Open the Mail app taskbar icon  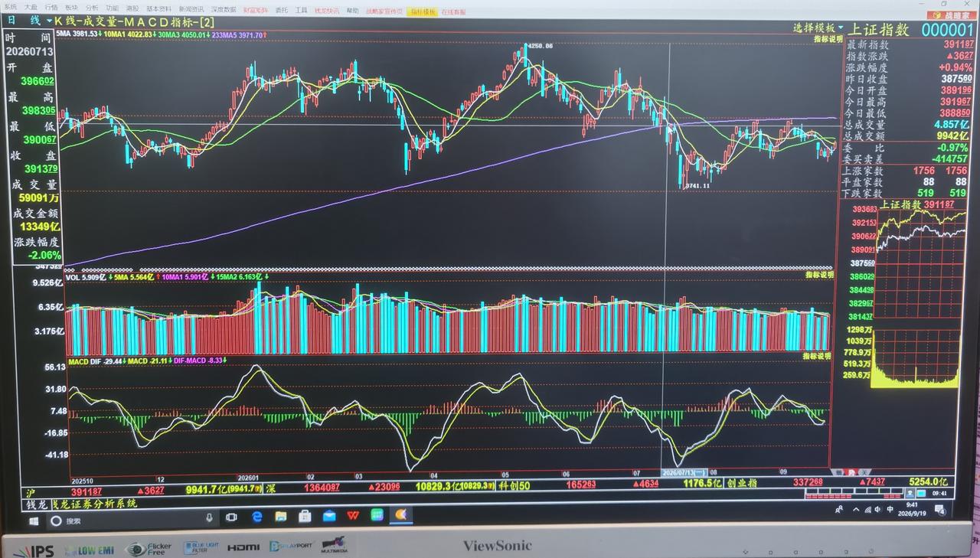pos(329,517)
